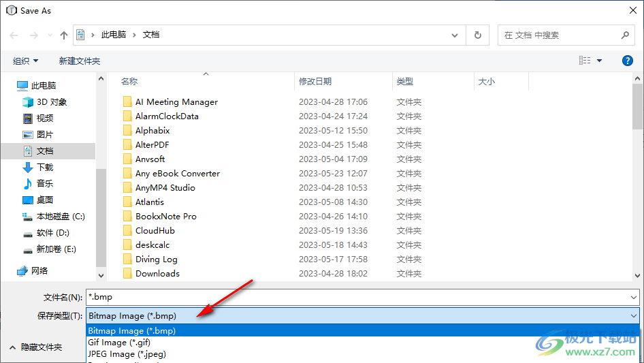Screen dimensions: 644x363
Task: Open 3D 对象 in the sidebar
Action: click(x=45, y=102)
